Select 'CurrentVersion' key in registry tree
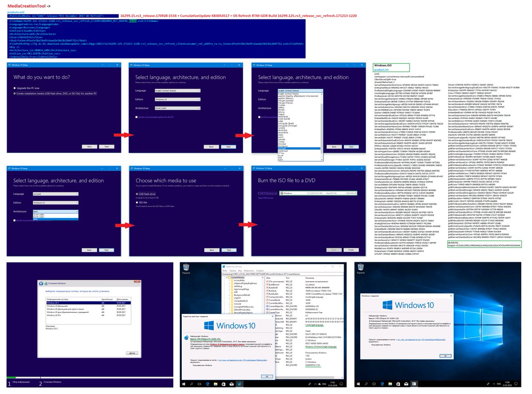532x394 pixels. (238, 277)
